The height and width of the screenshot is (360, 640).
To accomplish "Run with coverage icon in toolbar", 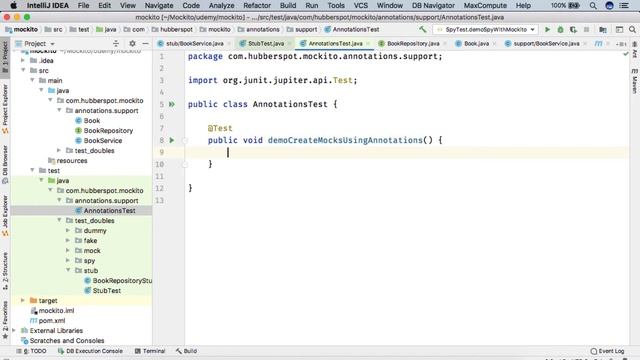I will (x=573, y=29).
